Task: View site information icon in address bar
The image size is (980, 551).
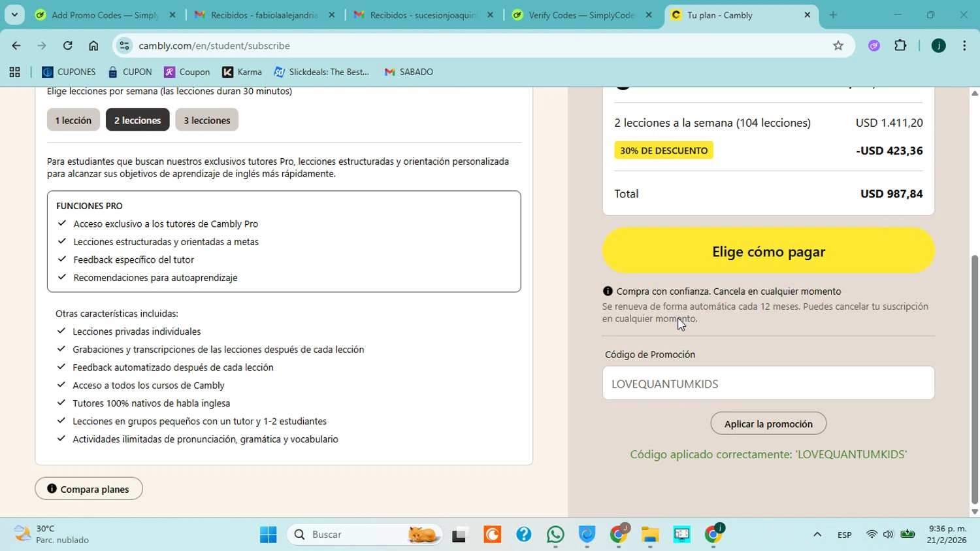Action: tap(124, 46)
